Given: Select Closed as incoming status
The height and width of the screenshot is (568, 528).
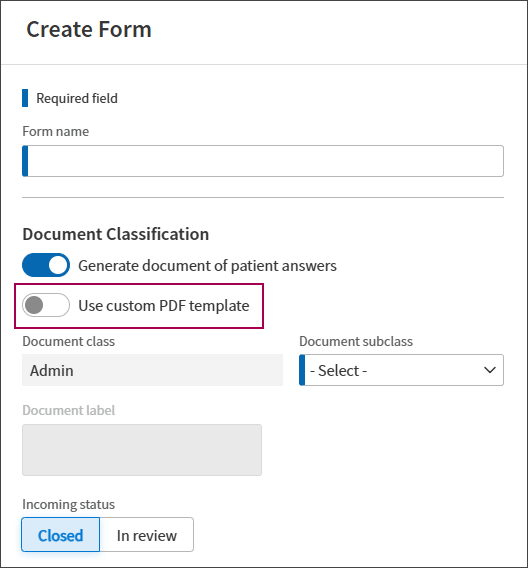Looking at the screenshot, I should click(60, 535).
